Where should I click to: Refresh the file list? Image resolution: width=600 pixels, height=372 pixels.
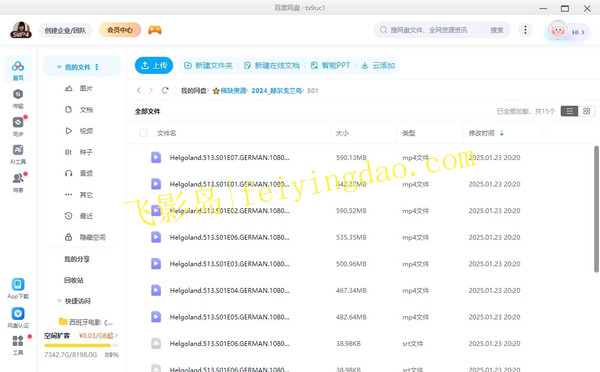coord(165,90)
